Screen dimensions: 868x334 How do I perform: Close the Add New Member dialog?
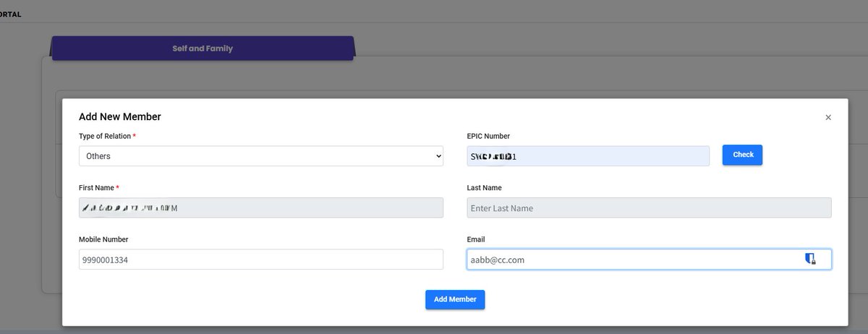(828, 117)
